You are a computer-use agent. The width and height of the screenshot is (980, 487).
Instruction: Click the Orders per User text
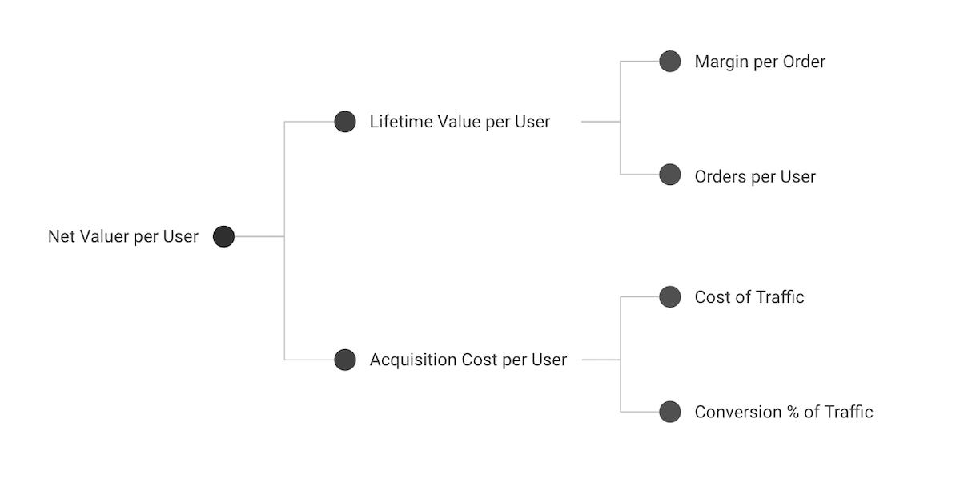point(755,177)
